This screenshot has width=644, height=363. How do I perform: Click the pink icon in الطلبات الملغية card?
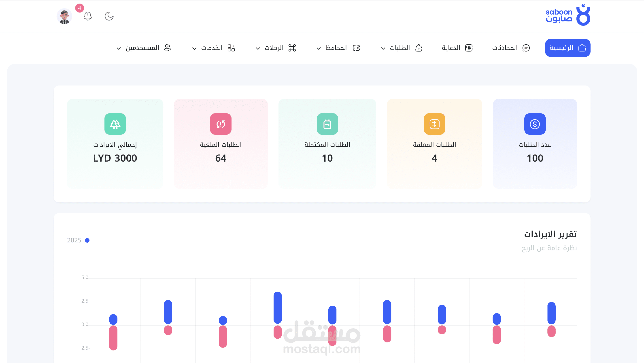pyautogui.click(x=221, y=124)
